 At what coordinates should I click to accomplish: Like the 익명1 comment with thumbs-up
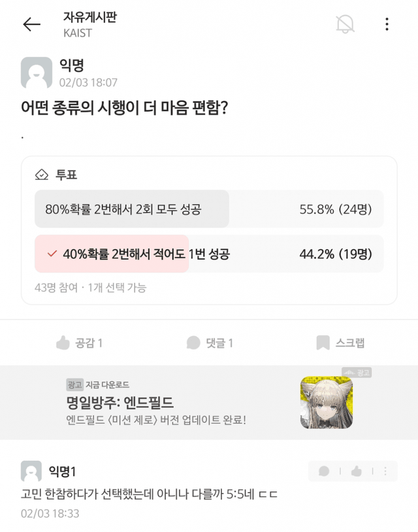pos(356,471)
